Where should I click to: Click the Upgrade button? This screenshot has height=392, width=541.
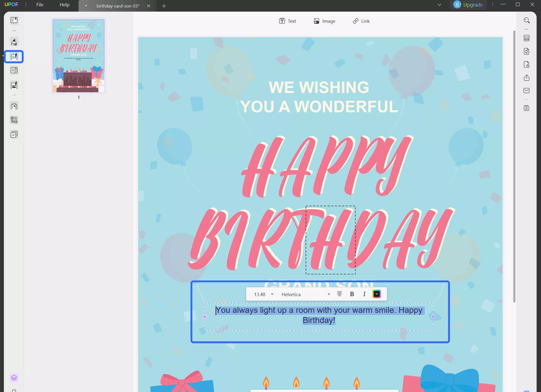coord(473,5)
